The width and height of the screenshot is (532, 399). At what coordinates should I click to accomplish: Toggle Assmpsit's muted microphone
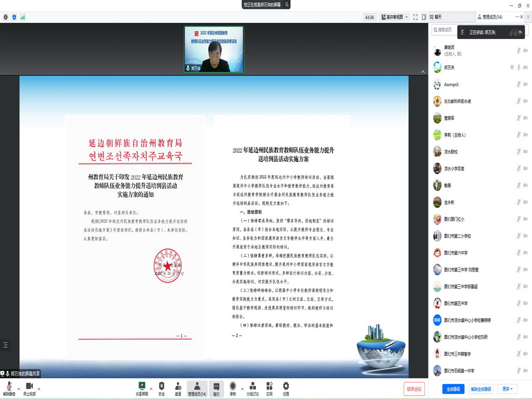pos(518,84)
